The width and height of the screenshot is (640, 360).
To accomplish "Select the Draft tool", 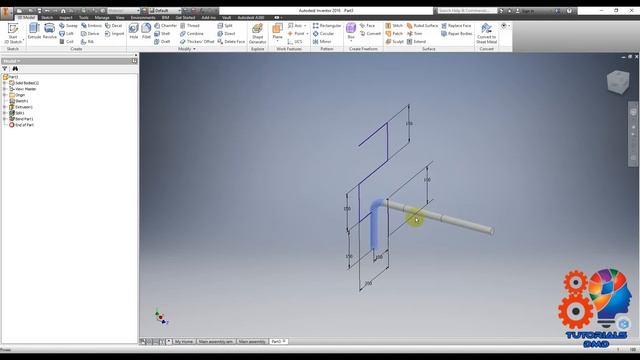I will coord(162,42).
